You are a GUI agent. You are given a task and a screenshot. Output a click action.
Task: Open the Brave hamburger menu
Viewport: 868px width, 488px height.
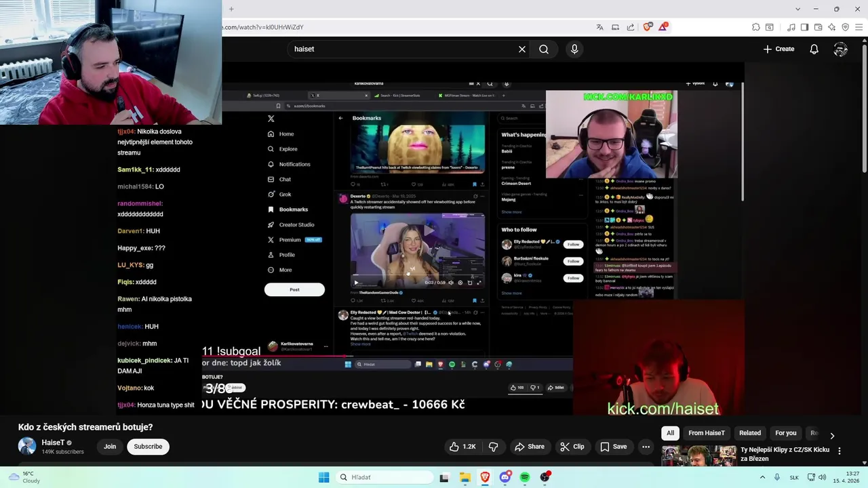[859, 27]
